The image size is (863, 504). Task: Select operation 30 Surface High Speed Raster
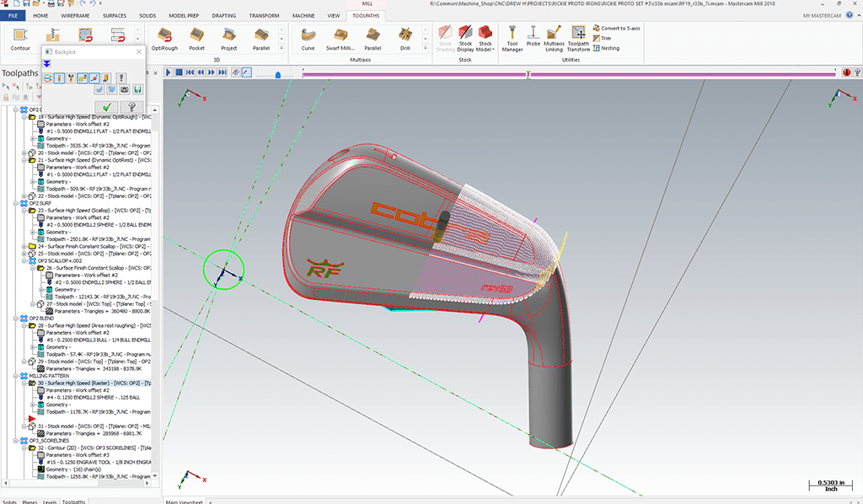click(94, 383)
